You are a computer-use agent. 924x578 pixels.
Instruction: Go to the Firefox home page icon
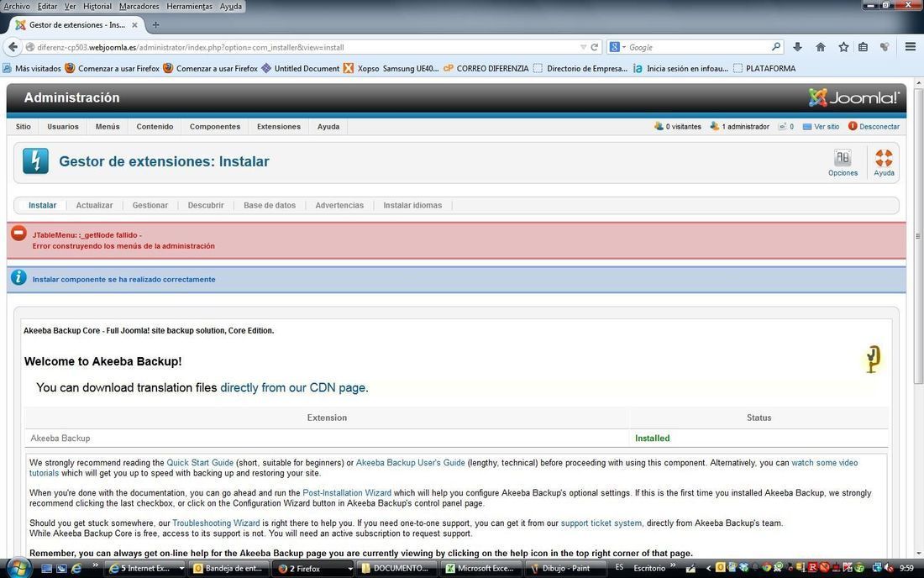(x=821, y=47)
